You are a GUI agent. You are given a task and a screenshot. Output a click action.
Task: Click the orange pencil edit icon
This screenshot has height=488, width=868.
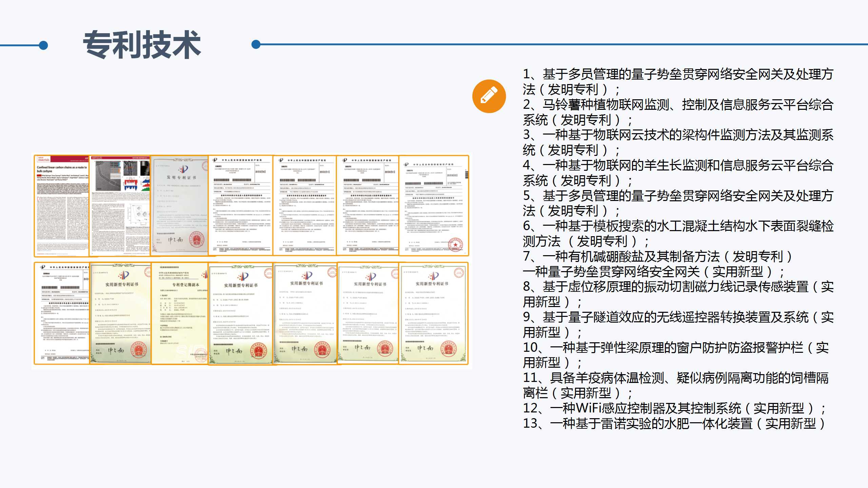[x=489, y=96]
